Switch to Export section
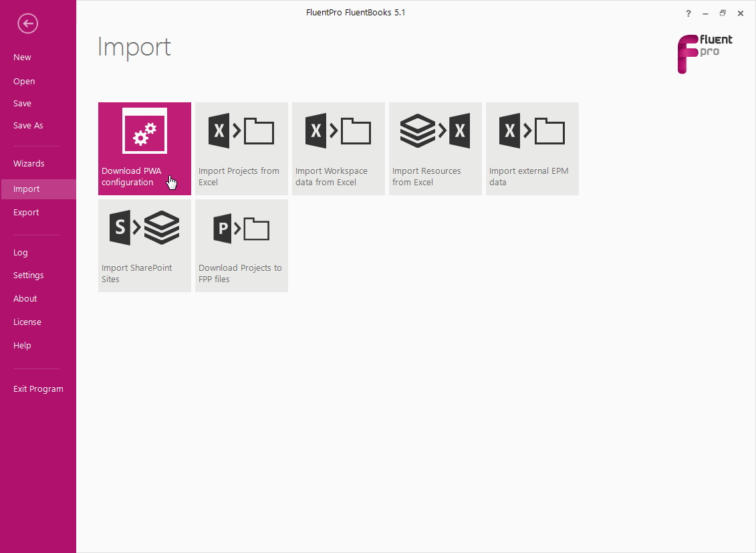The image size is (756, 553). pyautogui.click(x=26, y=212)
